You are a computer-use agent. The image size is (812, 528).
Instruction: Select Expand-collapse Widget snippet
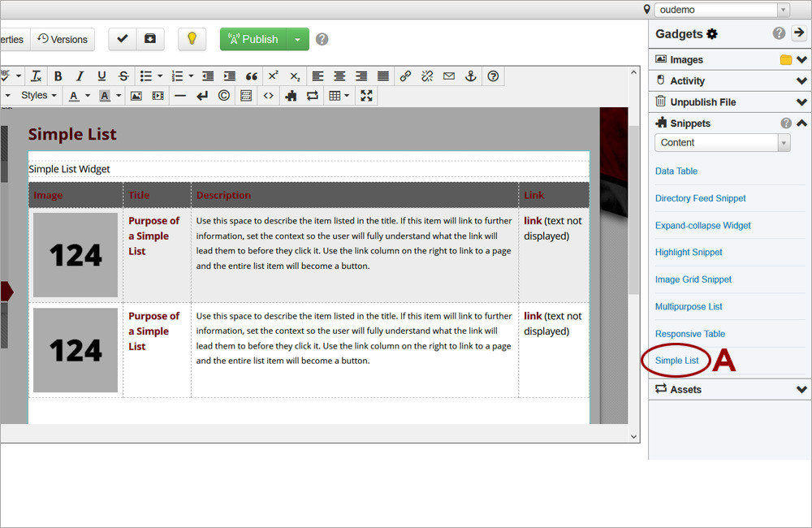702,225
